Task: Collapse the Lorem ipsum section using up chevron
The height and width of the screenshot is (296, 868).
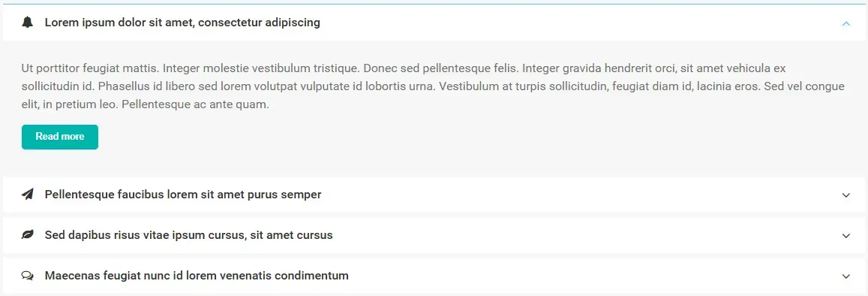Action: [x=845, y=23]
